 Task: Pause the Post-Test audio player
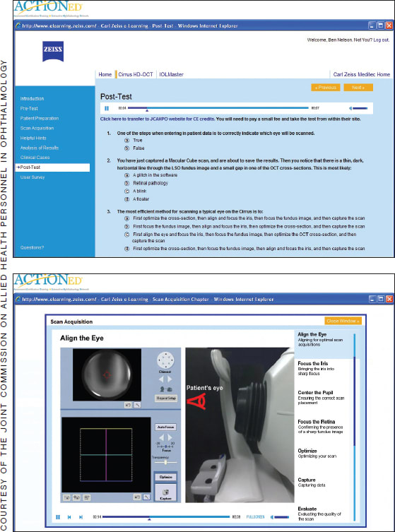pos(107,109)
